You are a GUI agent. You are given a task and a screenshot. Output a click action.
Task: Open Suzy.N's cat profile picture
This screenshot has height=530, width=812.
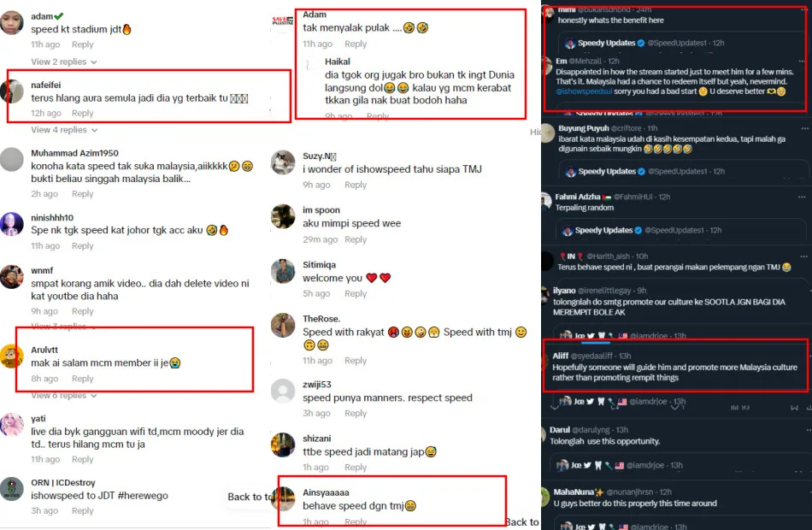283,162
